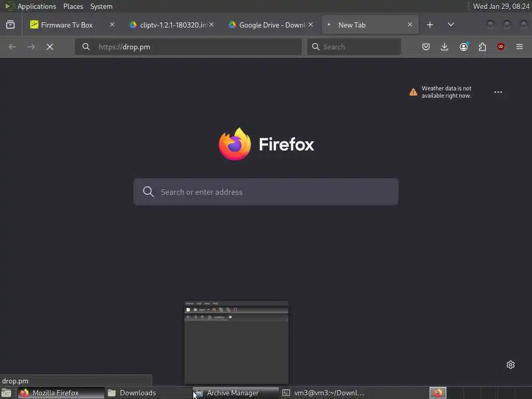This screenshot has width=532, height=399.
Task: Open the Applications menu
Action: (37, 6)
